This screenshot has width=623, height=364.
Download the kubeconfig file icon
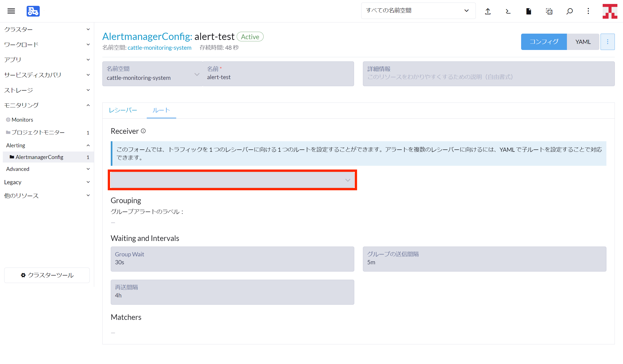click(x=529, y=11)
